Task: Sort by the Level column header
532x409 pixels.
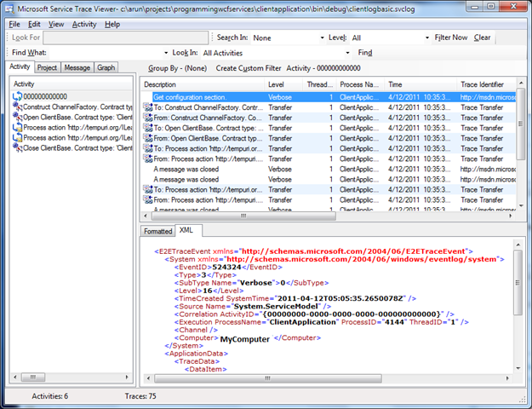Action: click(283, 84)
